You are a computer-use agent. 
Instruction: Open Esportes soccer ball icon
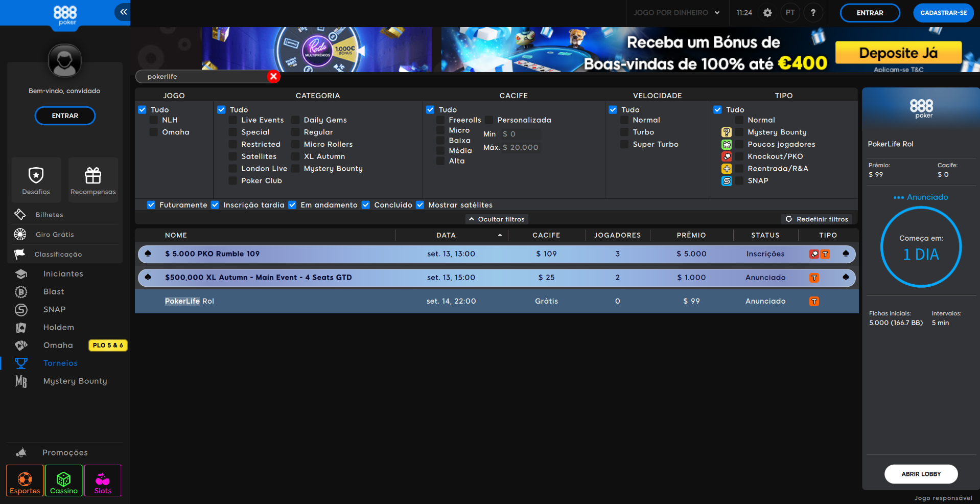point(25,480)
